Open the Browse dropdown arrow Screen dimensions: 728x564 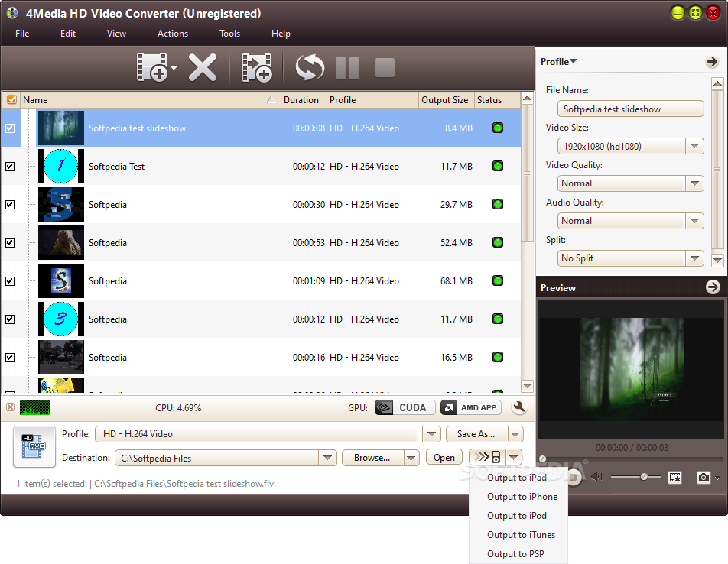(x=411, y=458)
